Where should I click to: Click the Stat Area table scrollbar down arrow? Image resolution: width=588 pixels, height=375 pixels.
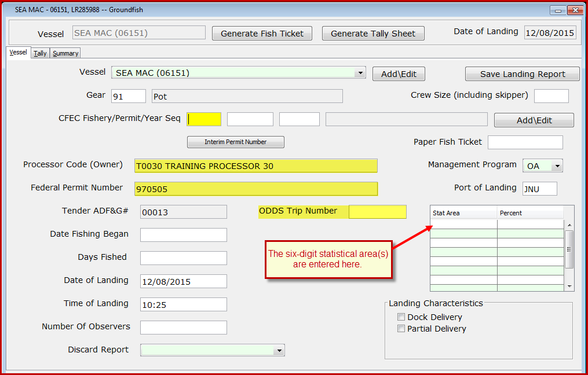pyautogui.click(x=569, y=286)
